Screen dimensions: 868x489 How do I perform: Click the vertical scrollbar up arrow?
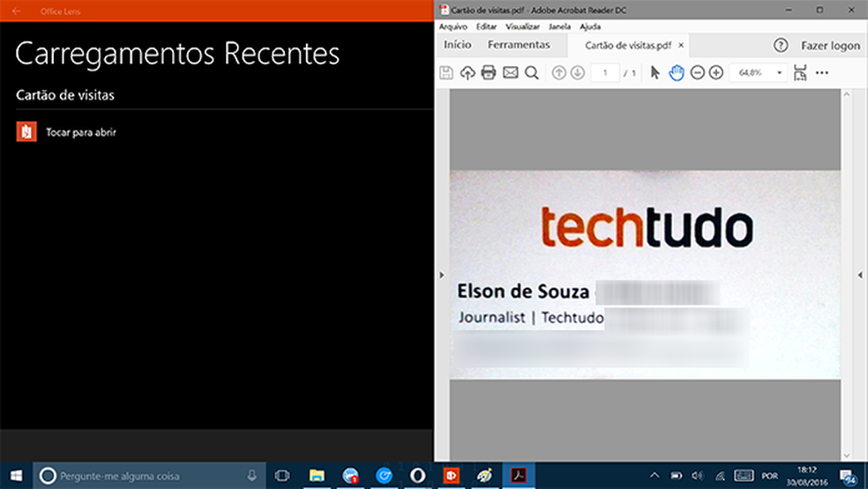(847, 94)
